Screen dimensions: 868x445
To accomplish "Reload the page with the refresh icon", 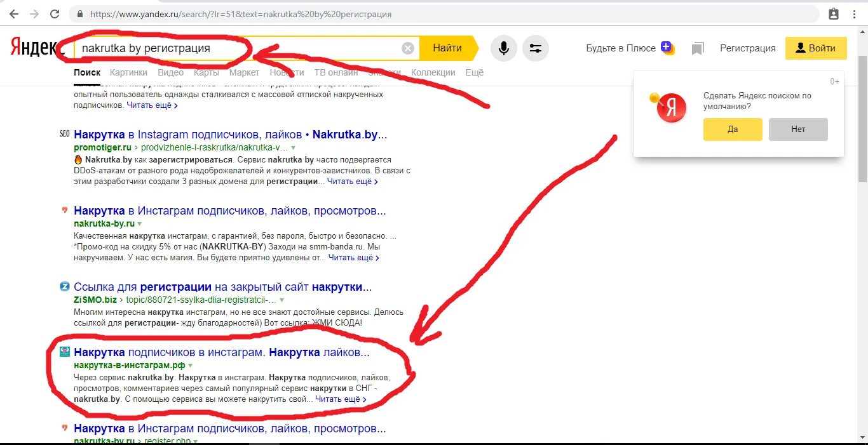I will 55,13.
